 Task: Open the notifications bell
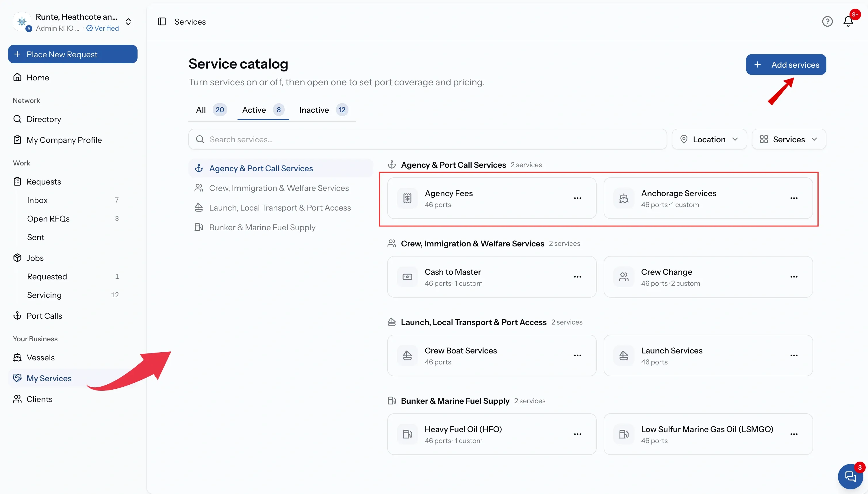tap(848, 22)
